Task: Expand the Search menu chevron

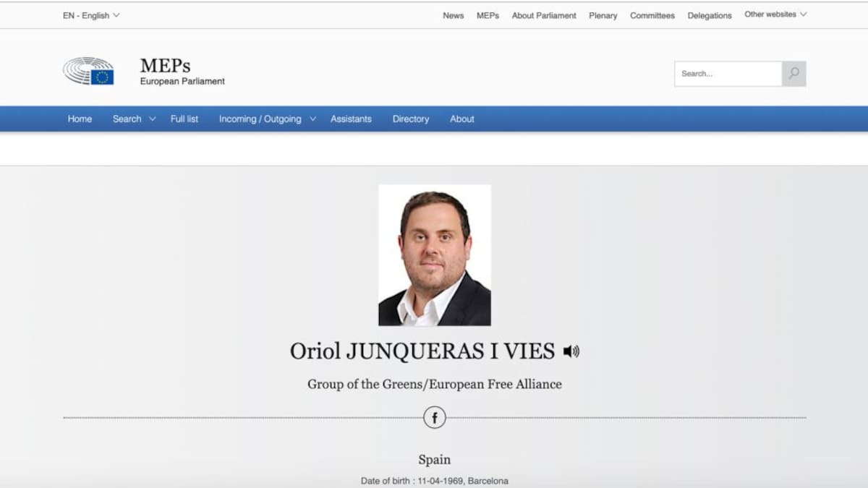Action: (x=152, y=119)
